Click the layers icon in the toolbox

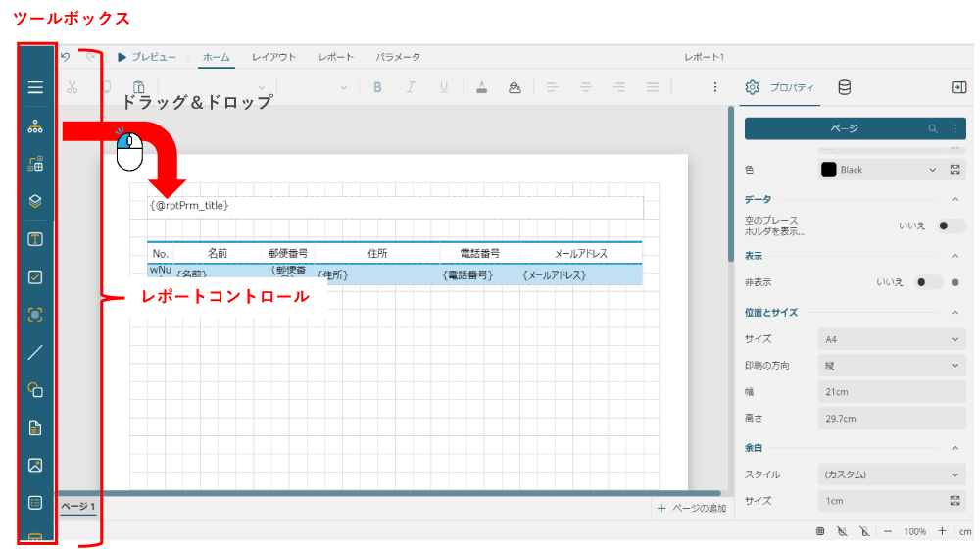click(x=35, y=201)
